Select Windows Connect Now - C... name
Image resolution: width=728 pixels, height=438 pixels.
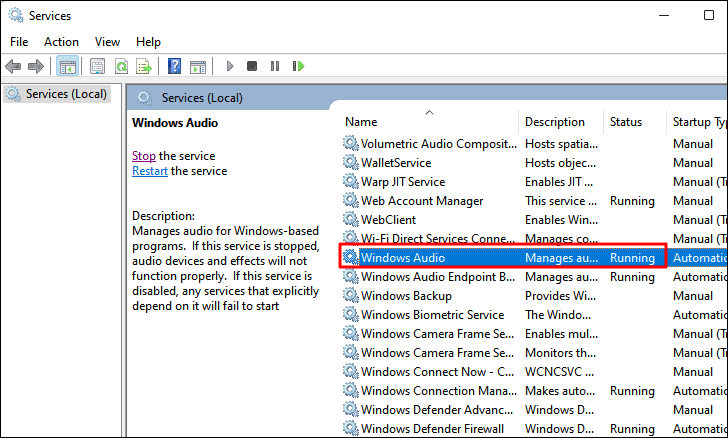pos(437,372)
